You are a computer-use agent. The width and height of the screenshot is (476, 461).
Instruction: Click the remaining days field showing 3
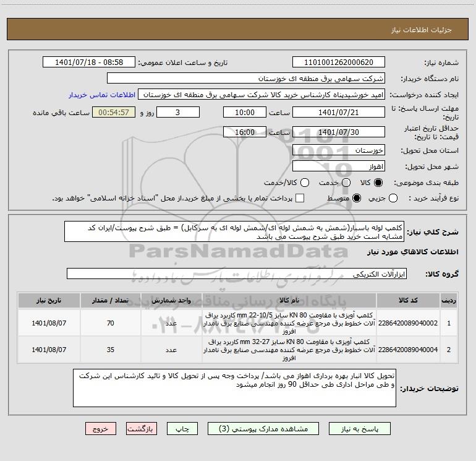coord(178,112)
